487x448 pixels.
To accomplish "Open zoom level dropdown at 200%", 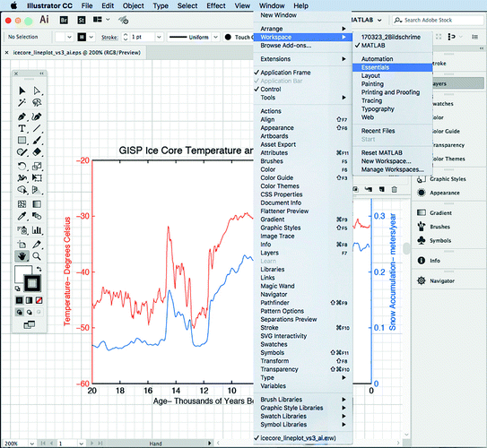I will pos(31,444).
